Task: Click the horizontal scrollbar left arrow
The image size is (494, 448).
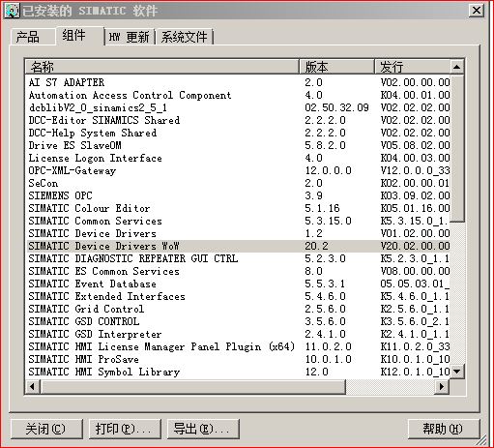Action: pyautogui.click(x=32, y=386)
